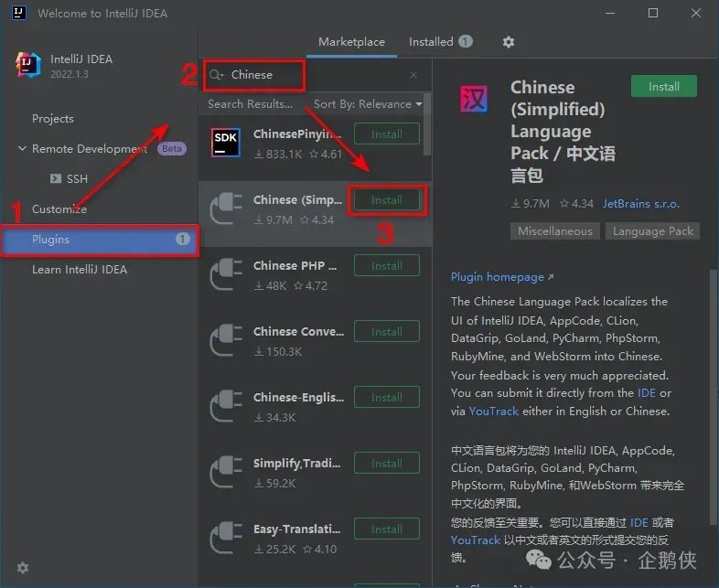Click the Beta badge next to Remote Development
The image size is (719, 588).
point(172,148)
